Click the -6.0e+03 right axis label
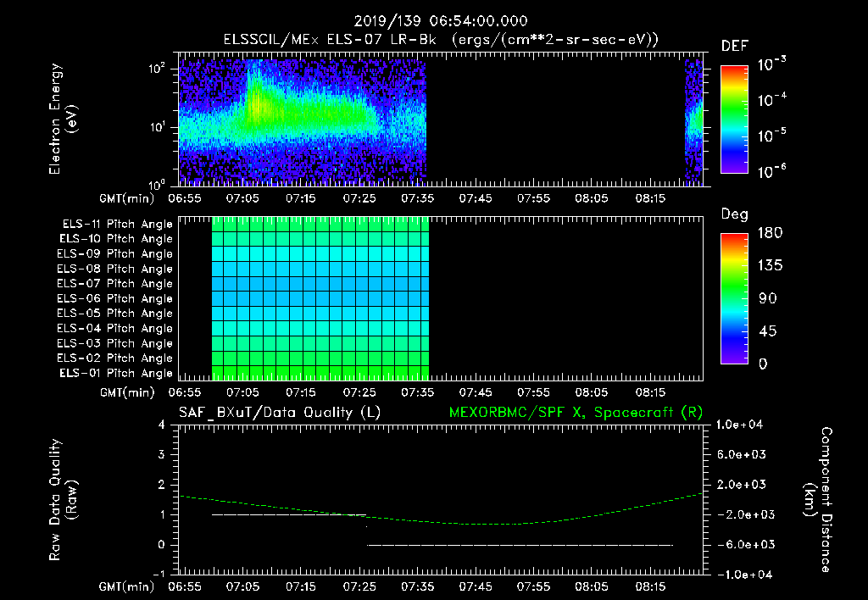This screenshot has width=868, height=600. 742,545
